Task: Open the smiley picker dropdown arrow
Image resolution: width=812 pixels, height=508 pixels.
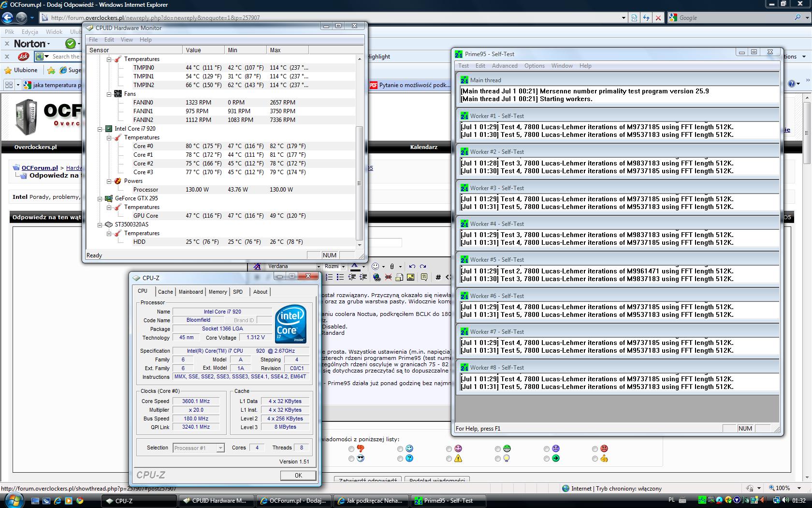Action: 383,267
